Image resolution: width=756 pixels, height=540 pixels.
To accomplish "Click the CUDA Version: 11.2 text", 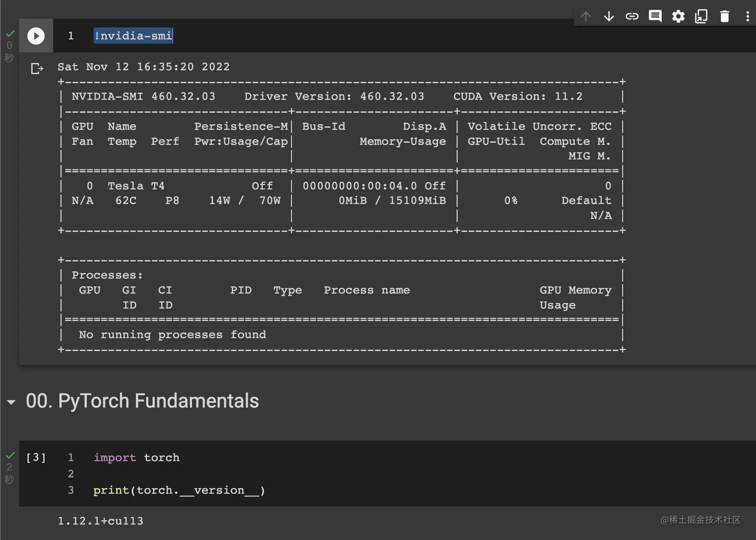I will pyautogui.click(x=518, y=96).
